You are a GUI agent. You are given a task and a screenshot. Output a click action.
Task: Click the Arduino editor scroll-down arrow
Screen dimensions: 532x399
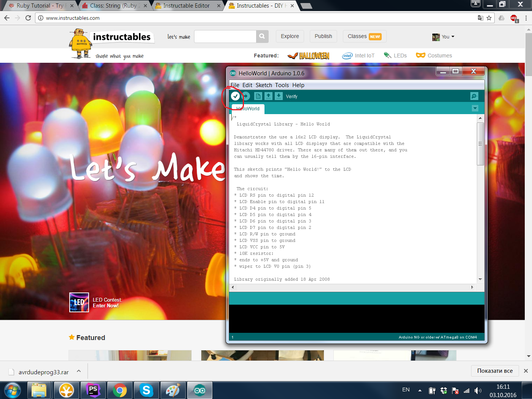pos(480,279)
